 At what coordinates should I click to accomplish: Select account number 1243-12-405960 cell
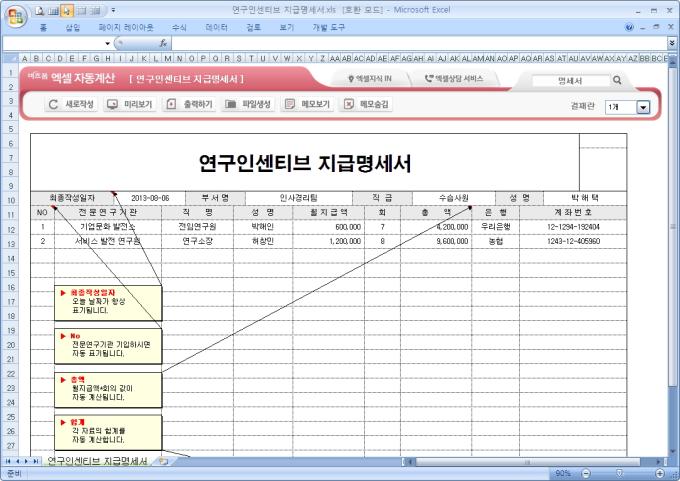(x=573, y=241)
